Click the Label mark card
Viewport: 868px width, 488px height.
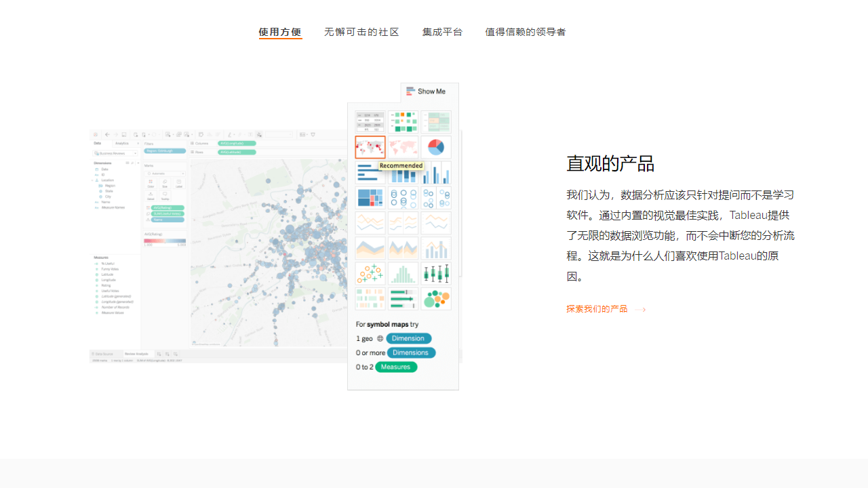(178, 183)
